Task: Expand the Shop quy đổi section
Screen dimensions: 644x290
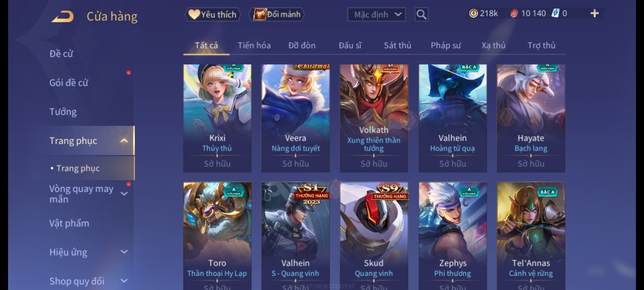Action: coord(124,281)
